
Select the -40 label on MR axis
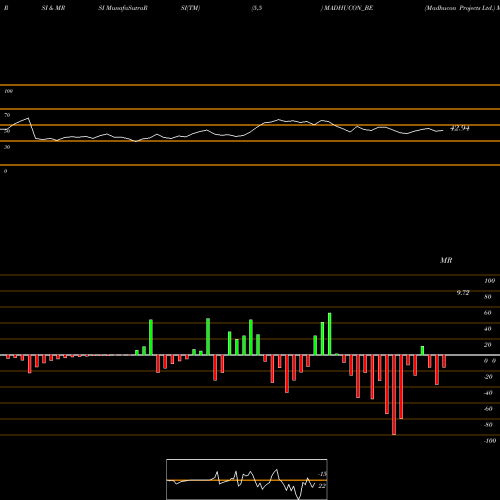point(488,393)
